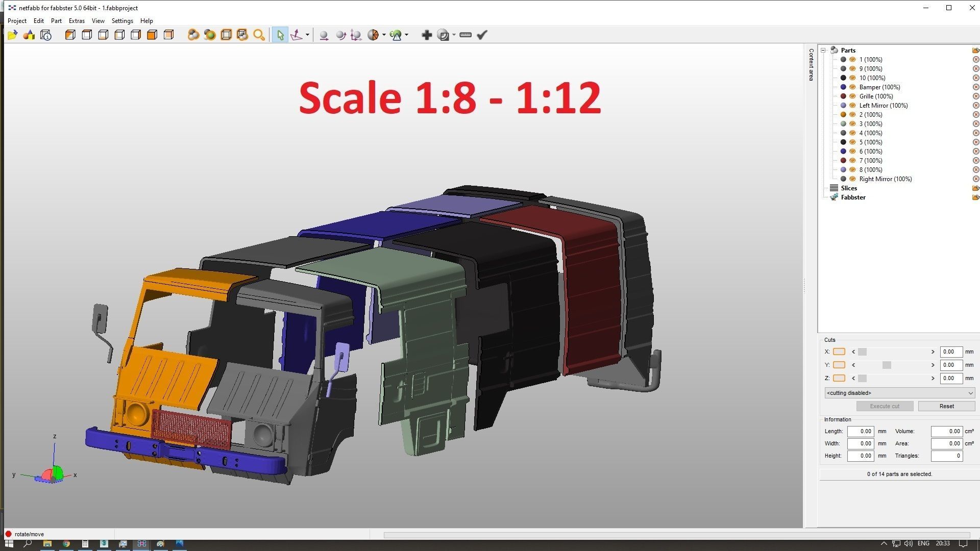The height and width of the screenshot is (551, 980).
Task: Click the move part toolbar icon
Action: pyautogui.click(x=324, y=35)
